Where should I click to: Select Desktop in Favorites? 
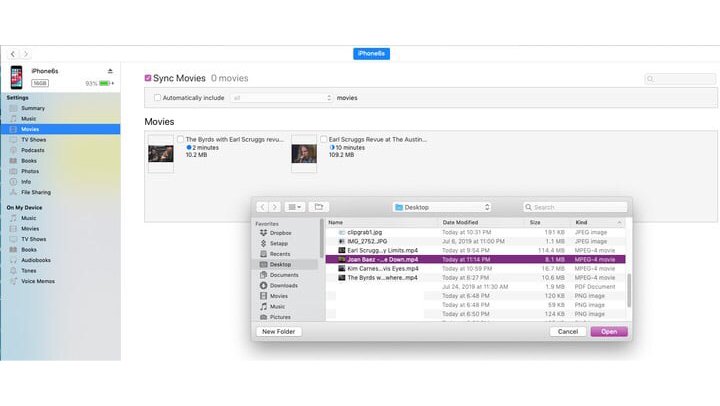[x=285, y=265]
